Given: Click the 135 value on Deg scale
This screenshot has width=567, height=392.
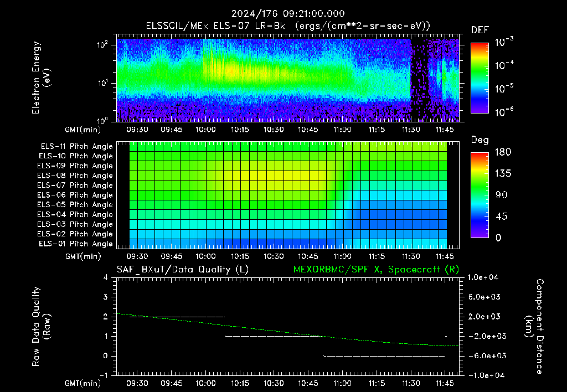Looking at the screenshot, I should click(503, 174).
